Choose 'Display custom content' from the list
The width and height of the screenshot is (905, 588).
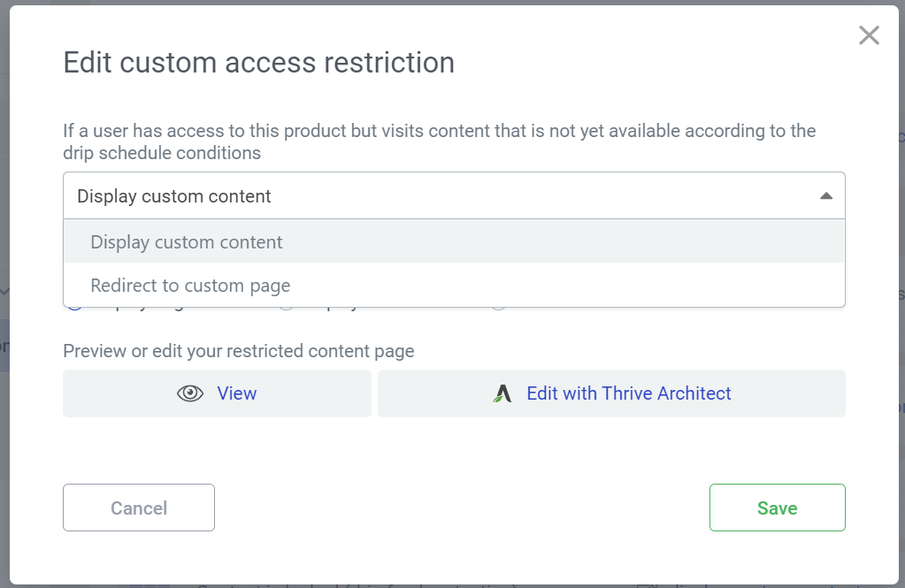(454, 241)
